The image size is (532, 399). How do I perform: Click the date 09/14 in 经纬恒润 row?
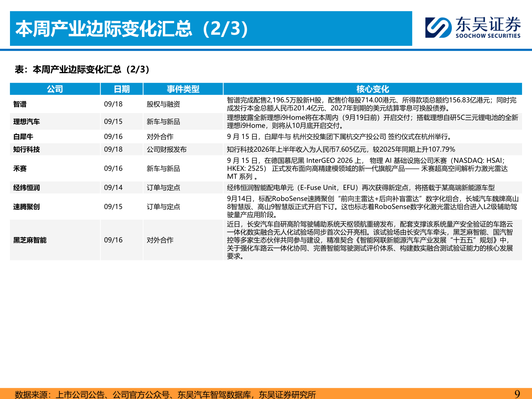click(113, 188)
